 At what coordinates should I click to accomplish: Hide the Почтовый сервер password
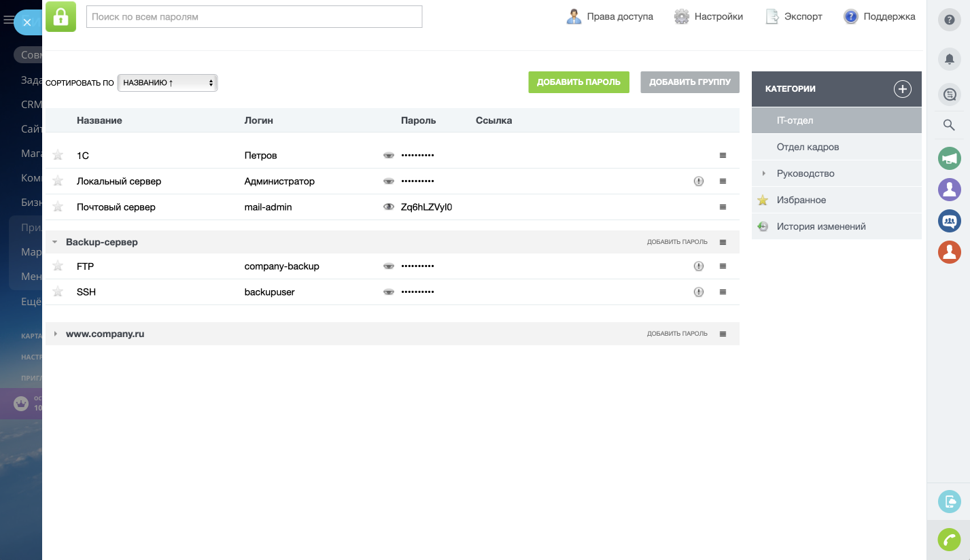[389, 207]
